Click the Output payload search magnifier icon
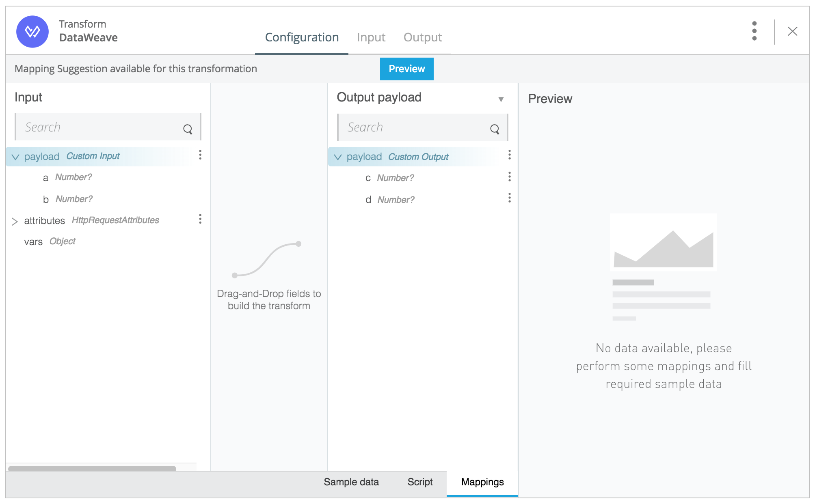Screen dimensions: 817x504 (x=495, y=129)
